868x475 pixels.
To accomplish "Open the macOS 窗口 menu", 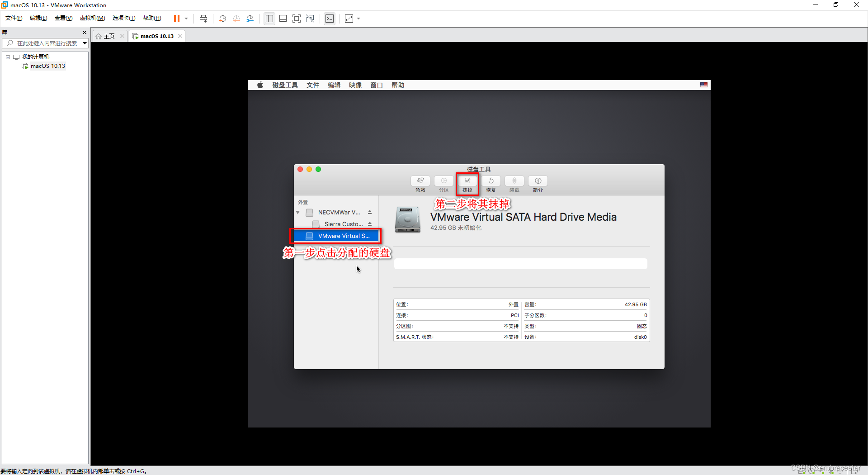I will [377, 85].
